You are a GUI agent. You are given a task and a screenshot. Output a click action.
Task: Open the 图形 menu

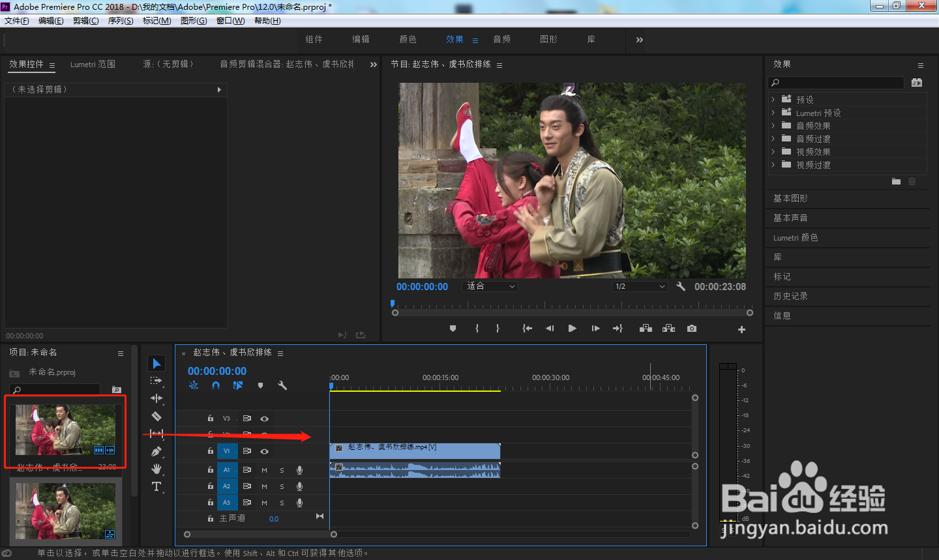coord(194,21)
